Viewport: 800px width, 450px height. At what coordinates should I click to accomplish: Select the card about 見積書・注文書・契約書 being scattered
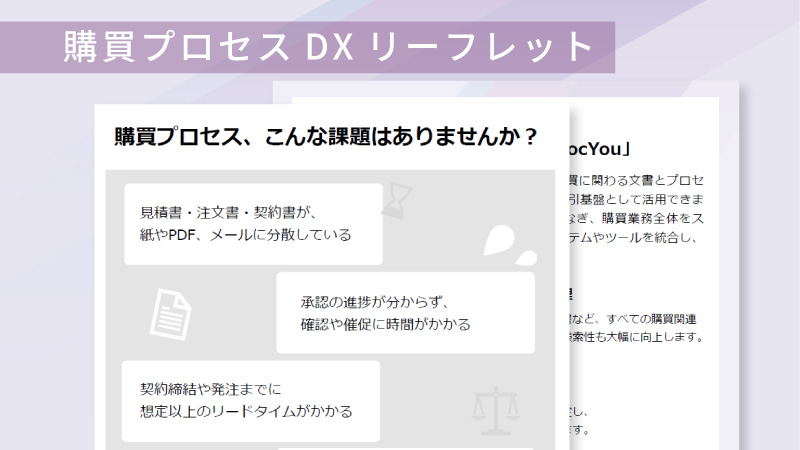point(254,224)
